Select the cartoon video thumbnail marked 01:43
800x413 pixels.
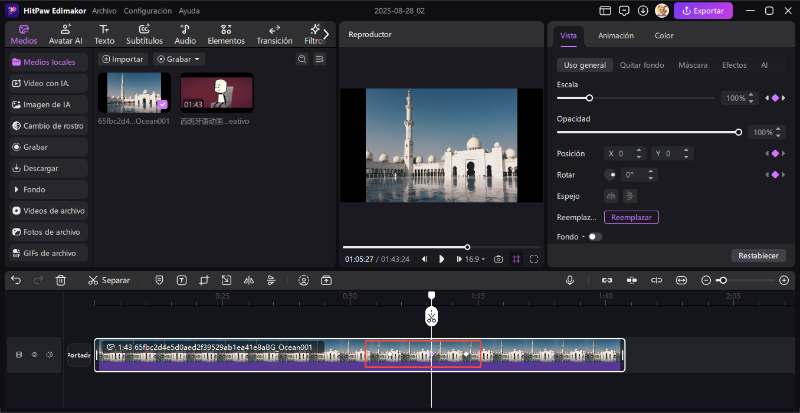216,92
